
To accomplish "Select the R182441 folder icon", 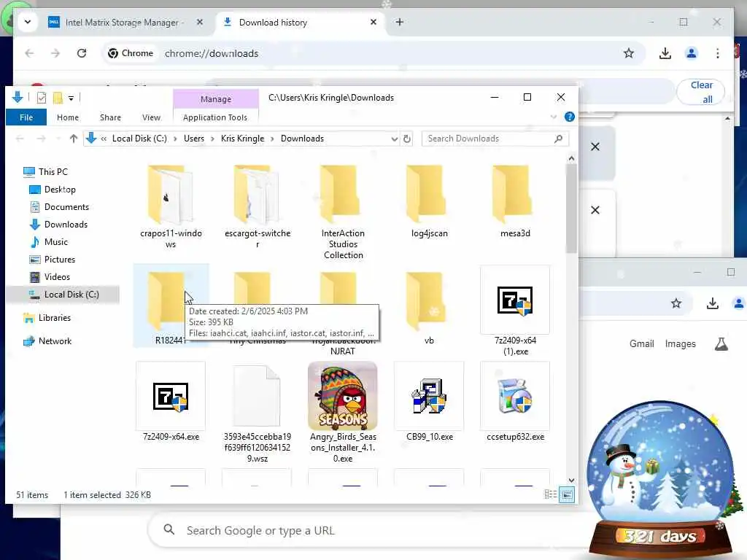I will 166,301.
